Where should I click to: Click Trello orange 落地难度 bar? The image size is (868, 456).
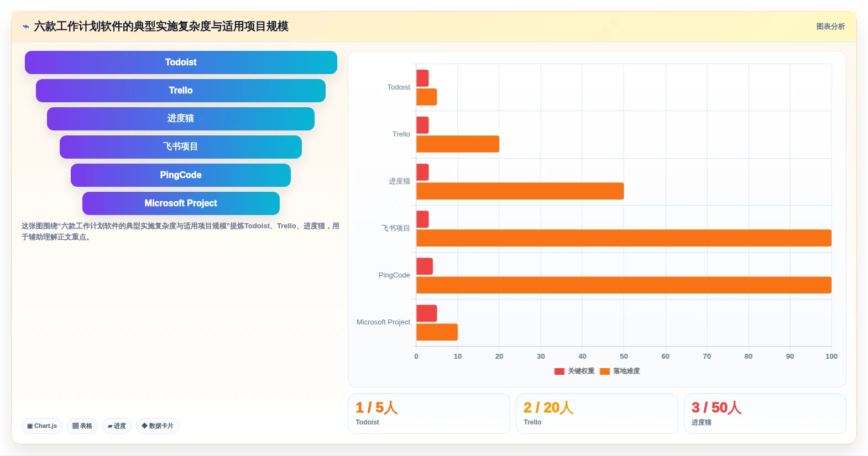coord(458,144)
